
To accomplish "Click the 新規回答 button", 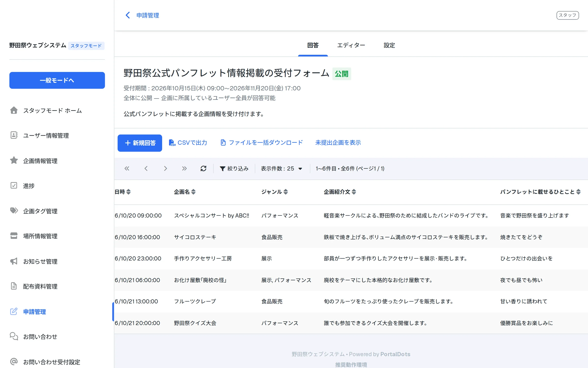I will [x=140, y=143].
